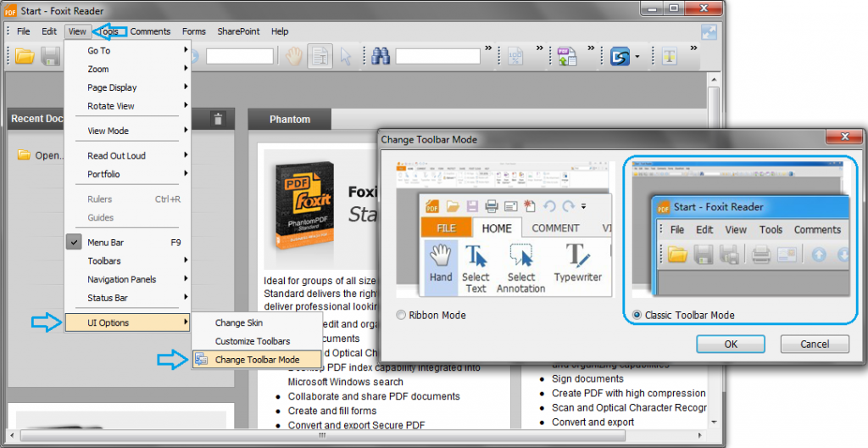Image resolution: width=868 pixels, height=448 pixels.
Task: Expand the Read Out Loud submenu
Action: click(x=128, y=156)
